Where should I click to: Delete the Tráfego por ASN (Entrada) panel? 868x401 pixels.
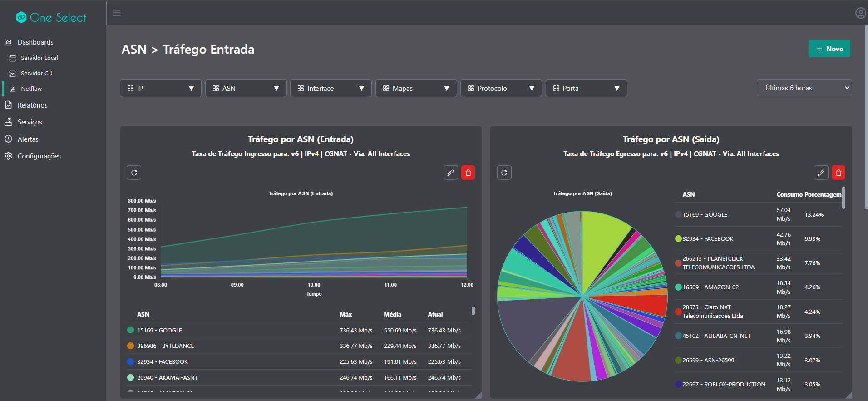pyautogui.click(x=468, y=173)
